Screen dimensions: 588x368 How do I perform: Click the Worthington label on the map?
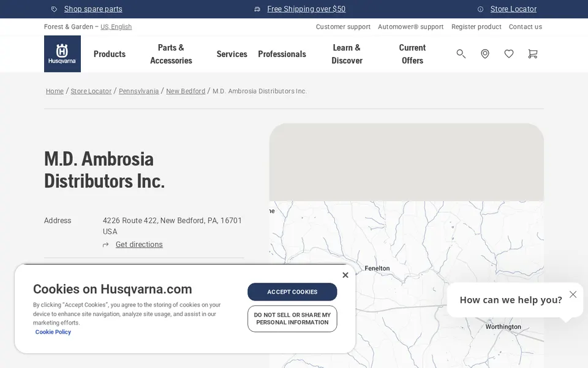[503, 327]
